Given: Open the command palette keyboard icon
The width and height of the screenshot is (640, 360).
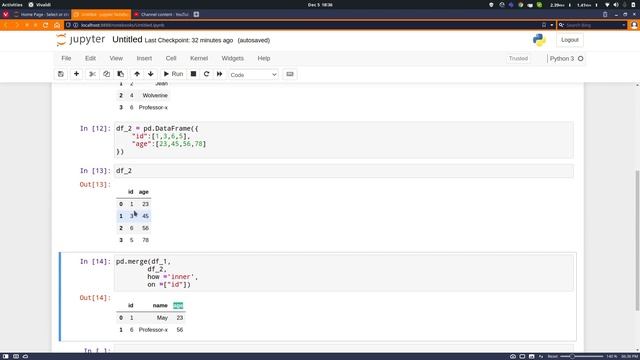Looking at the screenshot, I should pos(290,74).
